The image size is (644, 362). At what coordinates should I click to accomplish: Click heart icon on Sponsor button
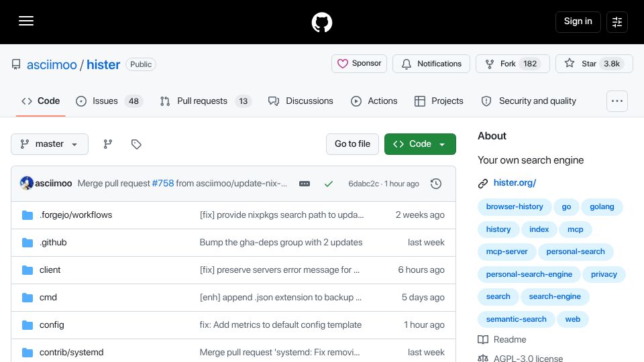pyautogui.click(x=343, y=64)
